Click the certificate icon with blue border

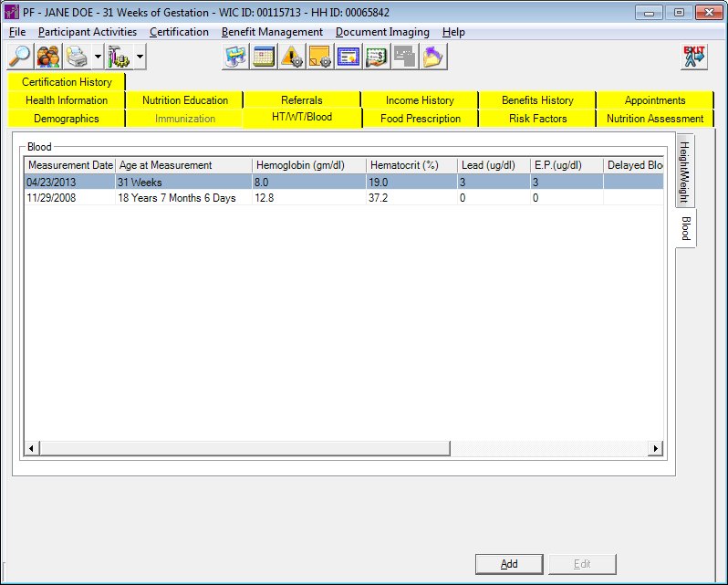pyautogui.click(x=348, y=57)
